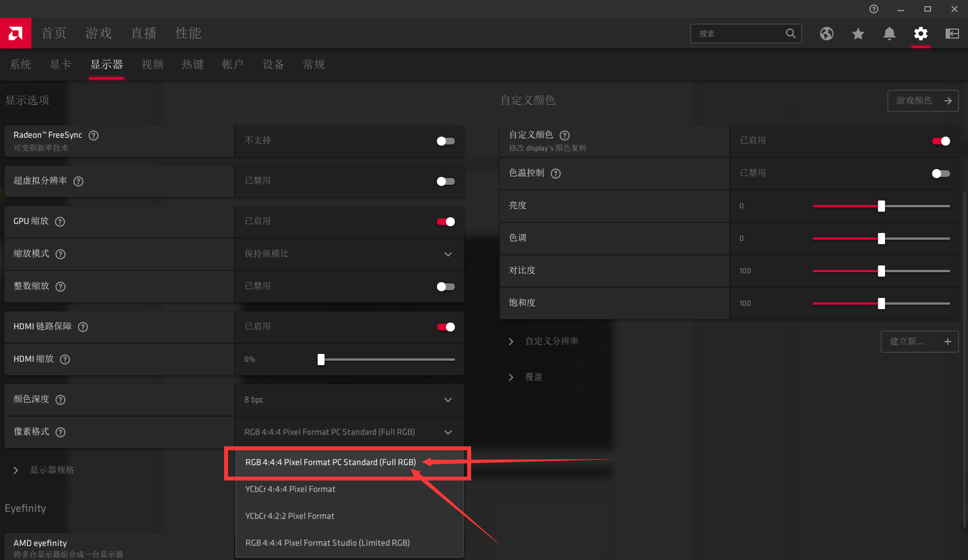Switch to 设备 tab
The width and height of the screenshot is (968, 560).
click(273, 64)
